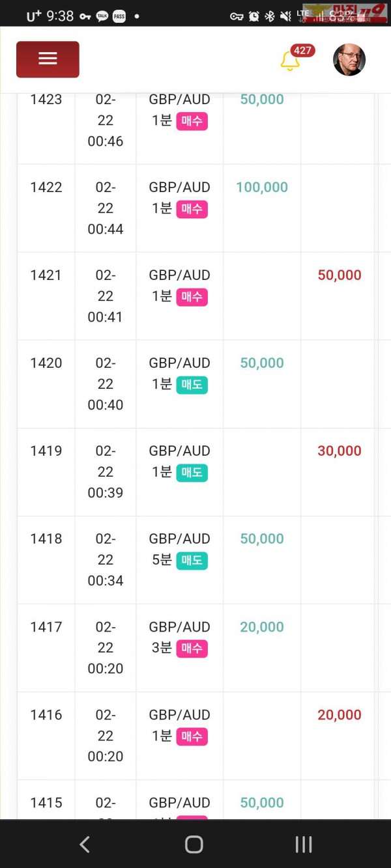This screenshot has width=391, height=868.
Task: Tap the Android back navigation arrow
Action: tap(84, 845)
